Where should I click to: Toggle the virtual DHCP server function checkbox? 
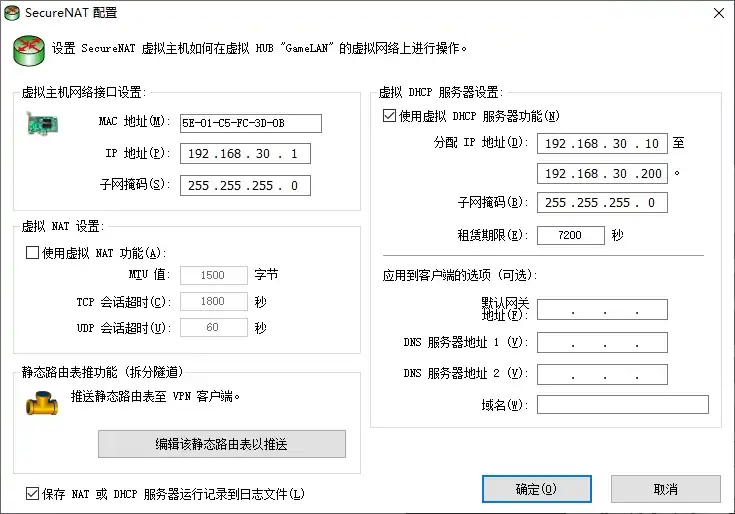390,116
